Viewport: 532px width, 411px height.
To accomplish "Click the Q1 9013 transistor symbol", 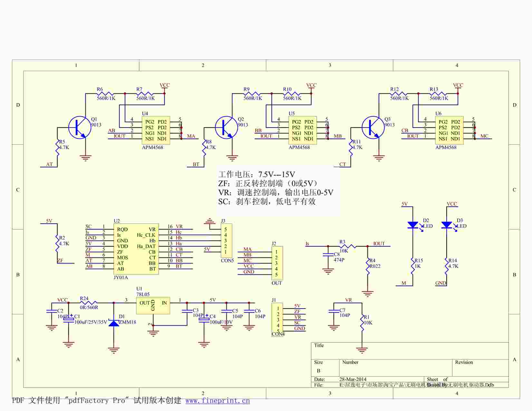I will point(80,128).
